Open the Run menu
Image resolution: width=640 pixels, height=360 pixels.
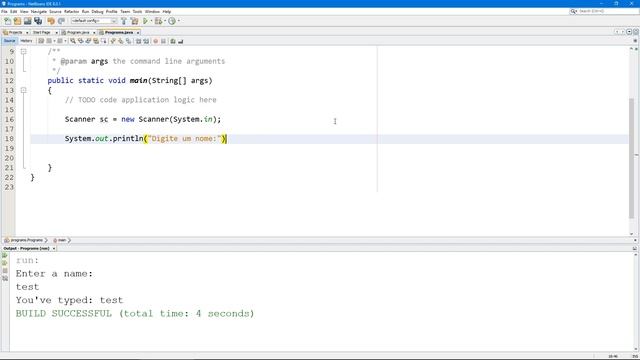(85, 11)
